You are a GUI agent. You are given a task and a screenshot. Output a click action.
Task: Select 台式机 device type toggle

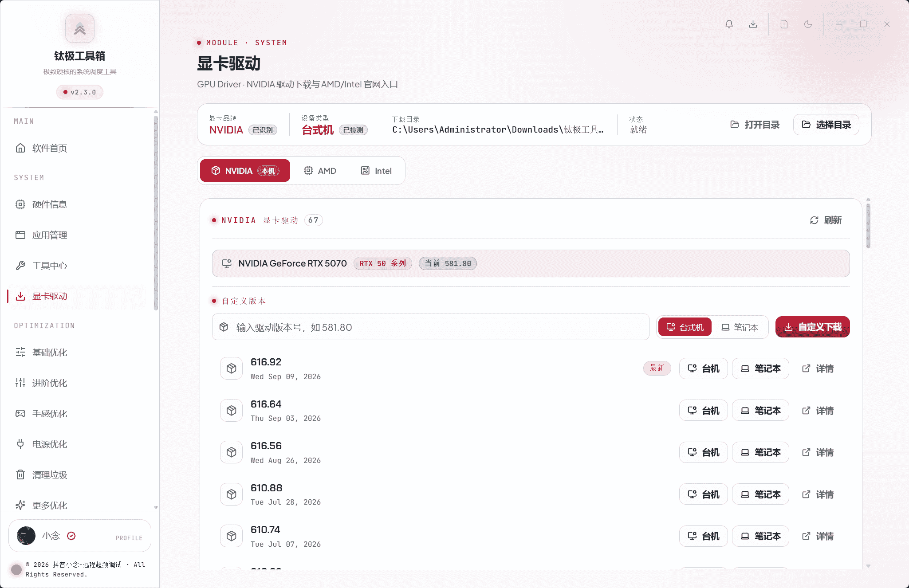coord(685,327)
